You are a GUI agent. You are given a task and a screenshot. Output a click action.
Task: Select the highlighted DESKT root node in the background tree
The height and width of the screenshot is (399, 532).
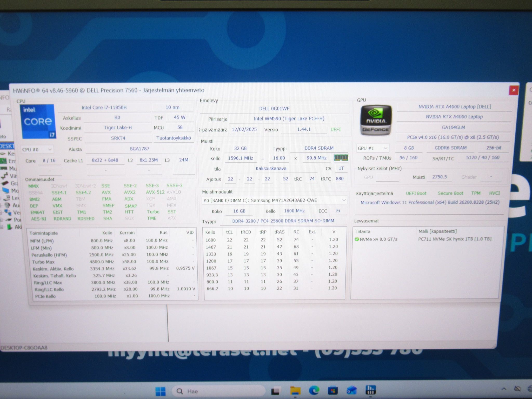[x=7, y=146]
